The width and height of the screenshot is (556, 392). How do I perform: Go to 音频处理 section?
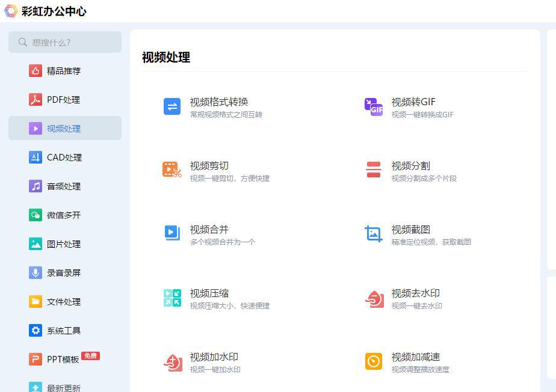(x=64, y=186)
